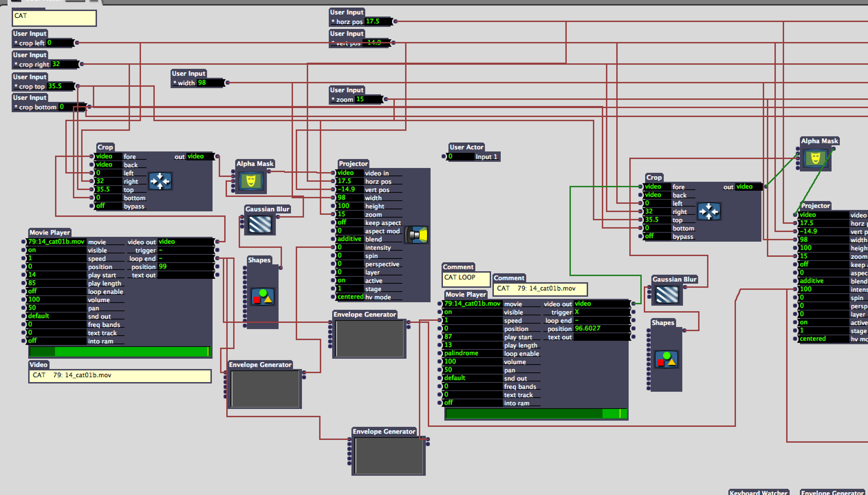
Task: Click the arrows icon in the right-hand Crop actor
Action: click(x=709, y=211)
